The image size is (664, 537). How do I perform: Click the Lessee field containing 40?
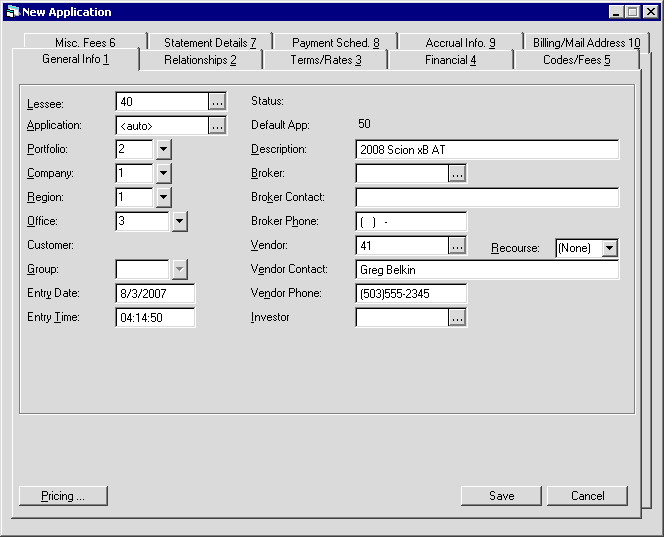click(x=162, y=102)
